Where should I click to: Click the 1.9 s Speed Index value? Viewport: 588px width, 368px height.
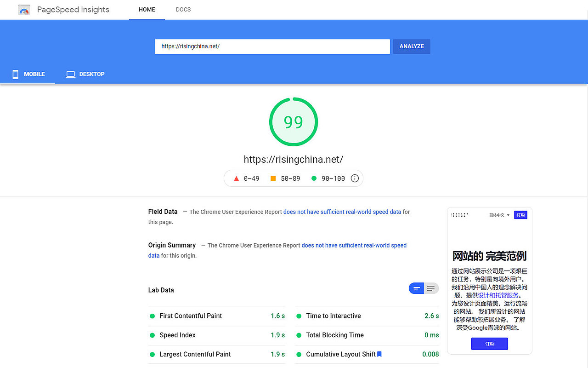(x=278, y=335)
